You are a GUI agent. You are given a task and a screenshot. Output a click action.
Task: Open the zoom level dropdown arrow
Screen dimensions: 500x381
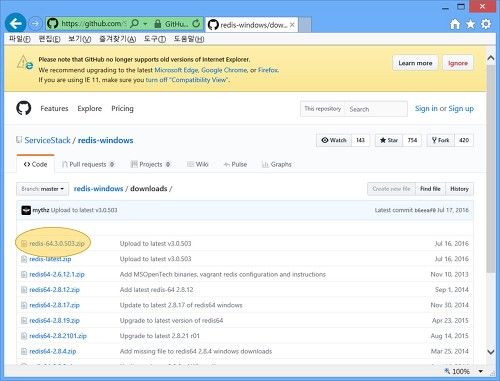pos(481,371)
